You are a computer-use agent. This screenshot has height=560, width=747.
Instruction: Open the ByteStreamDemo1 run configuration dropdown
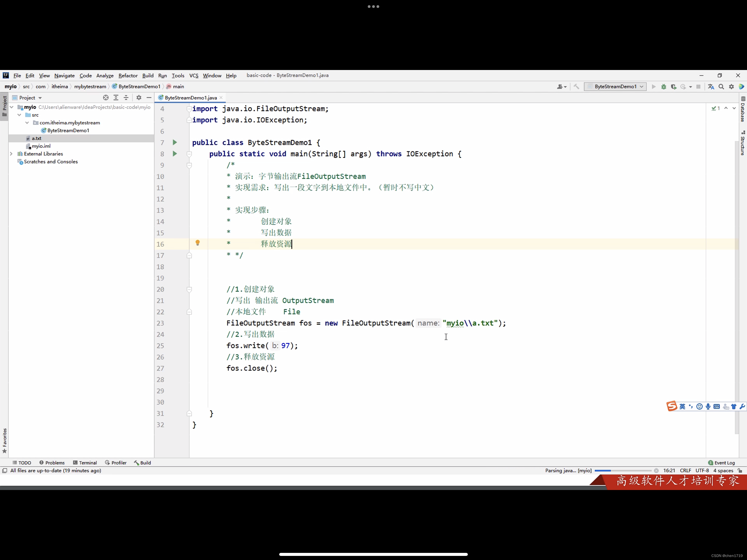pyautogui.click(x=615, y=87)
